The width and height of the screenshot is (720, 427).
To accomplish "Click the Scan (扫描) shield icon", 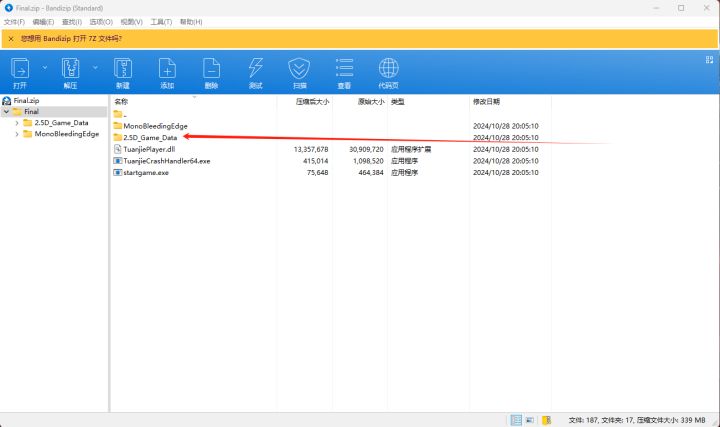I will (x=299, y=72).
